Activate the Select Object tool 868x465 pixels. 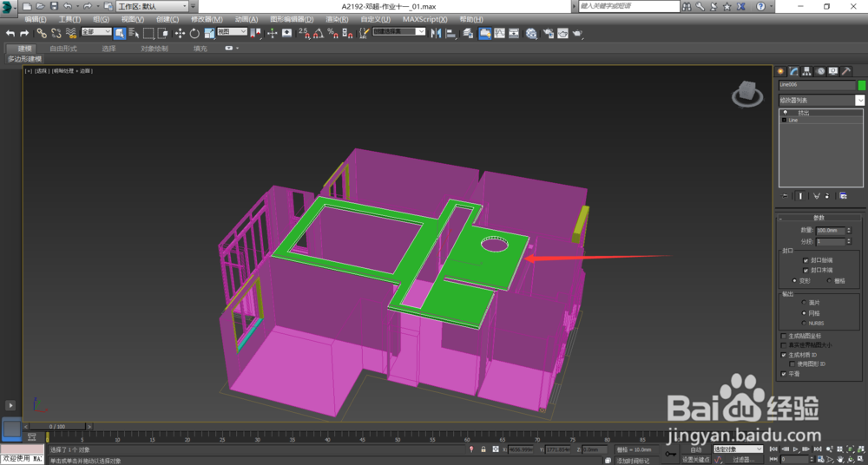pyautogui.click(x=120, y=33)
